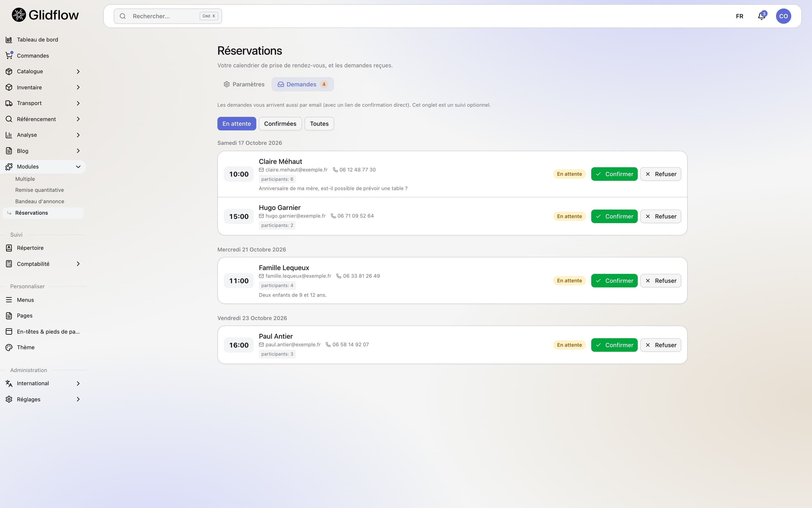
Task: Click the CO user avatar
Action: (x=783, y=16)
